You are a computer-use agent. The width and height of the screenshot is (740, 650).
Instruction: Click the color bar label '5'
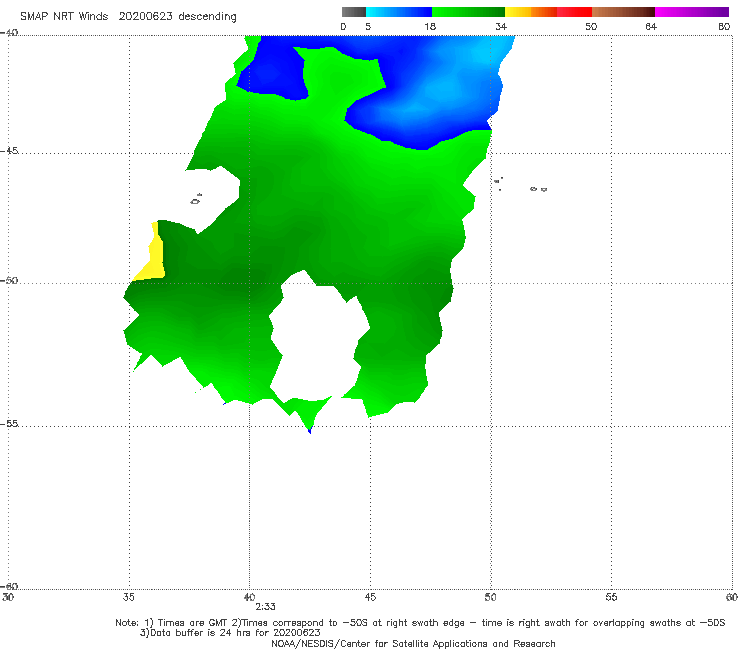368,26
